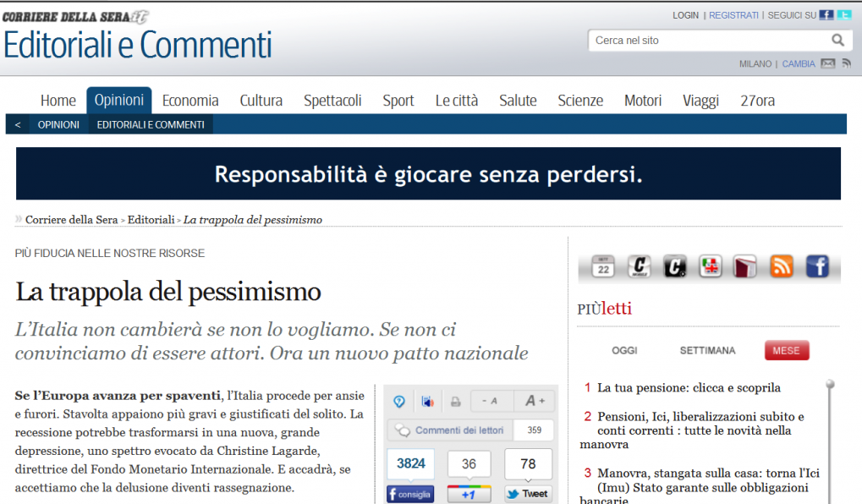Open La tua pensione: clicca e scoprila
The image size is (862, 504).
click(689, 388)
